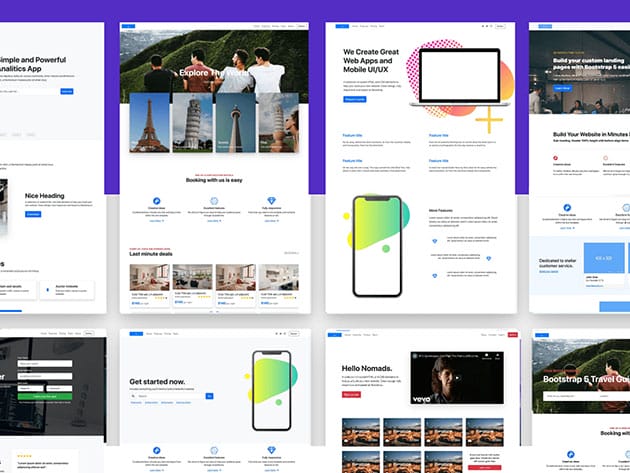Click the Eiffel Tower destination card

[x=149, y=123]
